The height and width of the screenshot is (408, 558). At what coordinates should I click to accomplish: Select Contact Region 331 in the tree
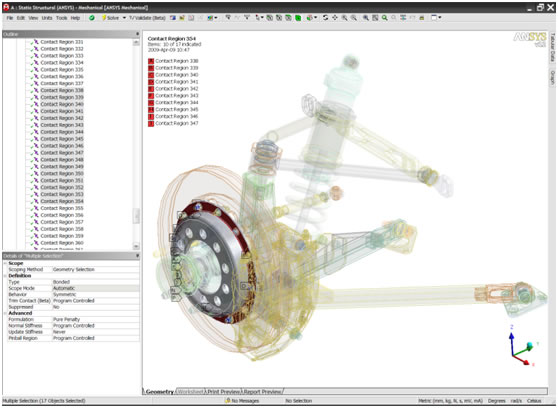point(62,42)
